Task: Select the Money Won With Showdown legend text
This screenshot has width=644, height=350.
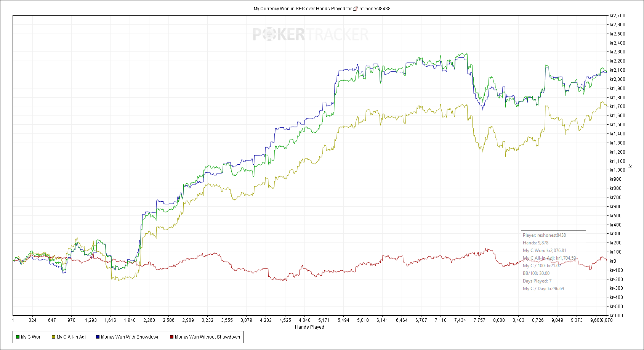Action: point(130,337)
